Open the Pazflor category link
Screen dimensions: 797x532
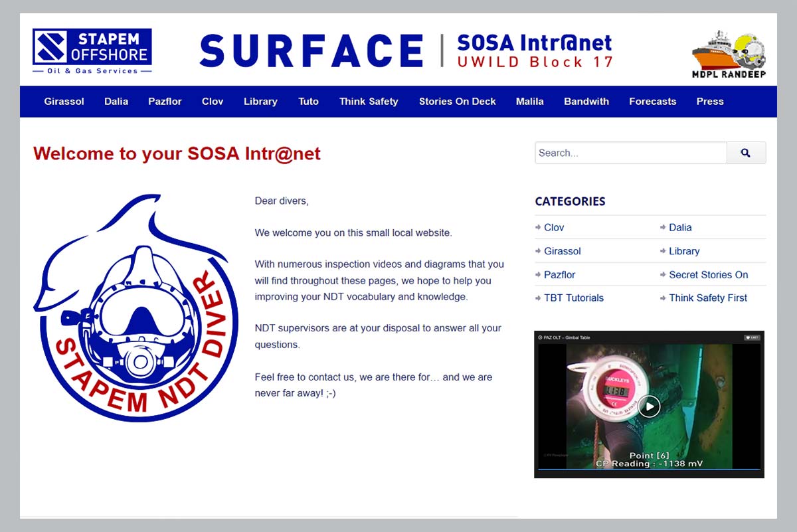point(560,274)
